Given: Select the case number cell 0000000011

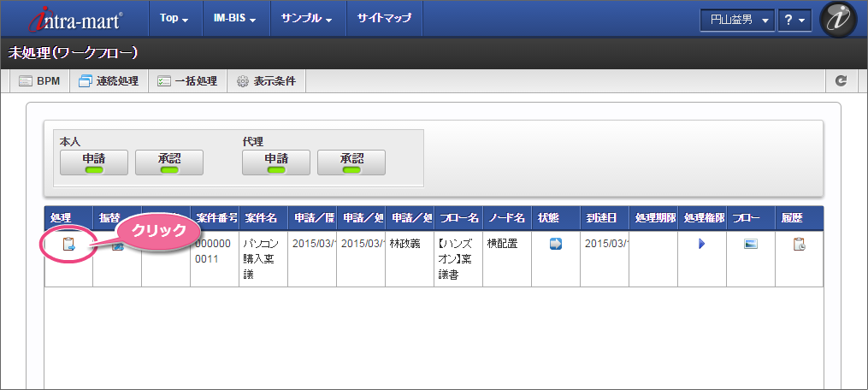Looking at the screenshot, I should (x=215, y=258).
